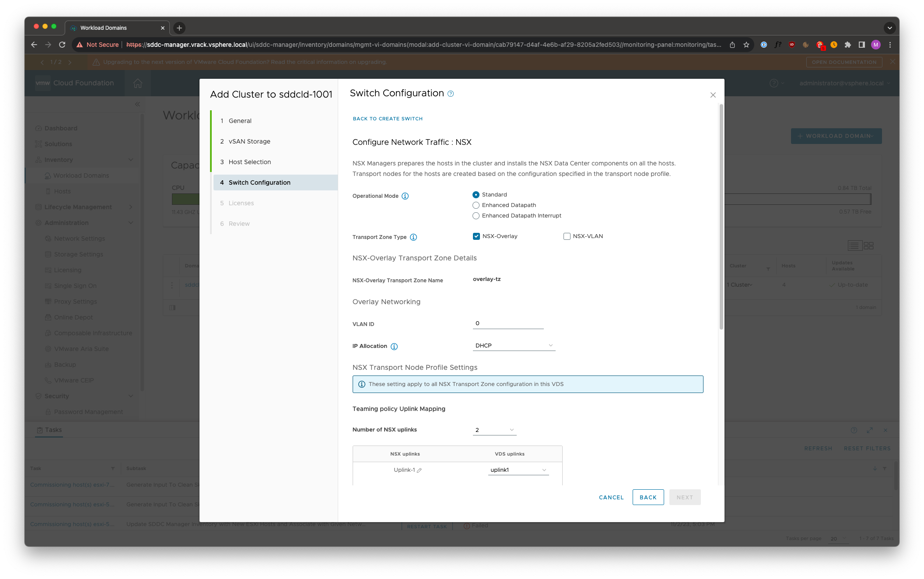The height and width of the screenshot is (579, 924).
Task: Edit the Uplink-1 name pencil icon
Action: coord(419,470)
